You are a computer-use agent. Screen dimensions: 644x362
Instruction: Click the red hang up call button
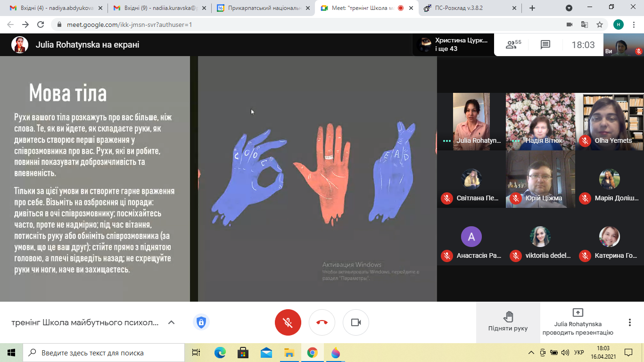point(322,322)
